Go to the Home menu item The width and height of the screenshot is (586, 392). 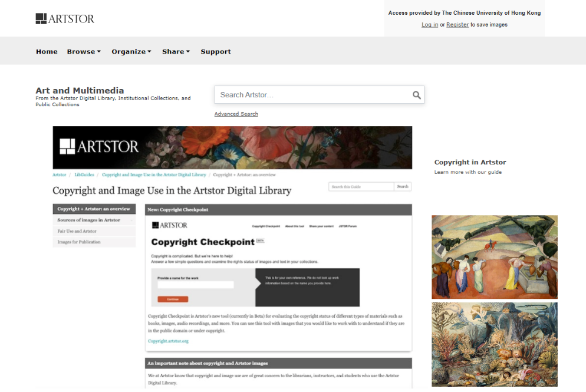click(47, 51)
